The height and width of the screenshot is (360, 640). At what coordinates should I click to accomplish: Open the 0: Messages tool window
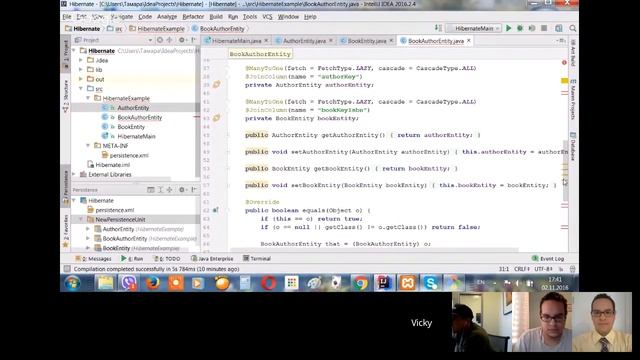click(93, 258)
